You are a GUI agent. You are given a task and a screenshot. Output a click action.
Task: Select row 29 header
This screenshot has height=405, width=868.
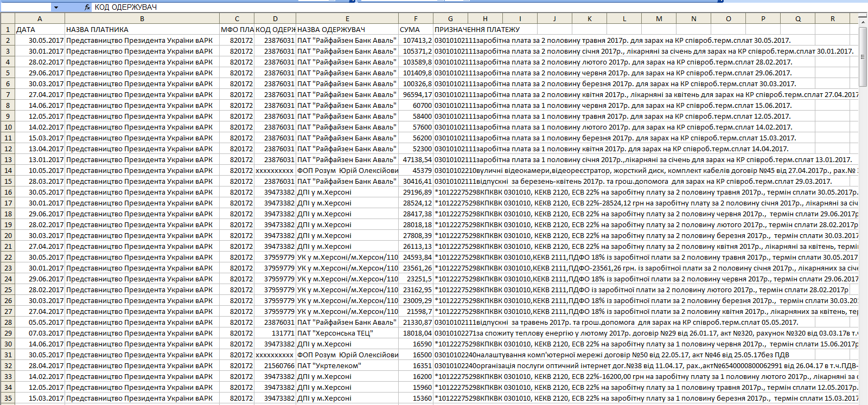(8, 333)
